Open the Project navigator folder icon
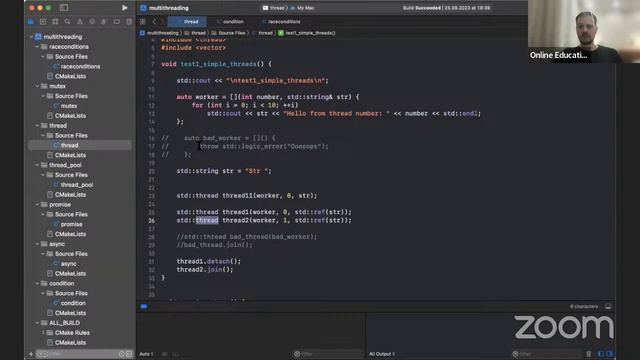 point(31,22)
